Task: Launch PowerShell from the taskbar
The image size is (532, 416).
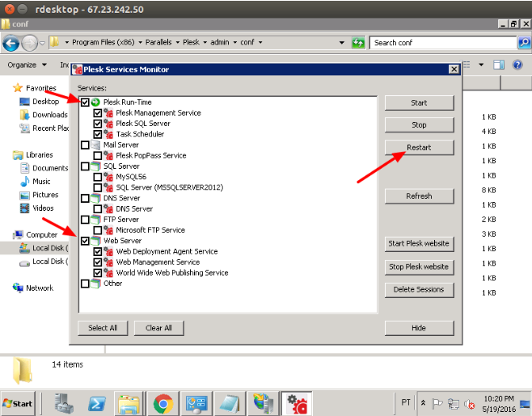Action: (97, 403)
